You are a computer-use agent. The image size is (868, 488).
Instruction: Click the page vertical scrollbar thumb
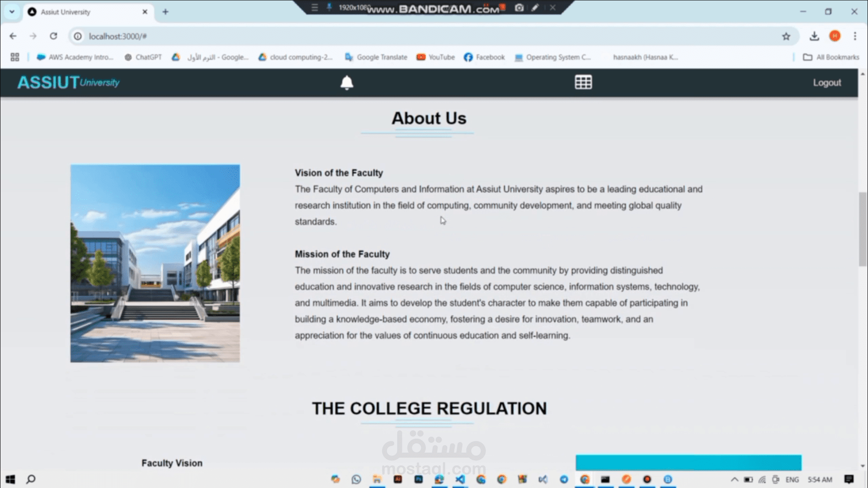[x=863, y=229]
